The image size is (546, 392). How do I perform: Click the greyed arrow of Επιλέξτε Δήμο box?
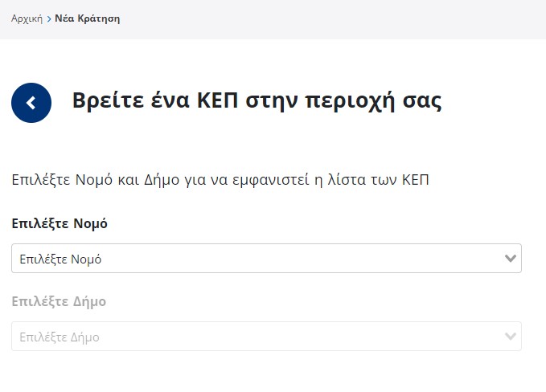[510, 336]
